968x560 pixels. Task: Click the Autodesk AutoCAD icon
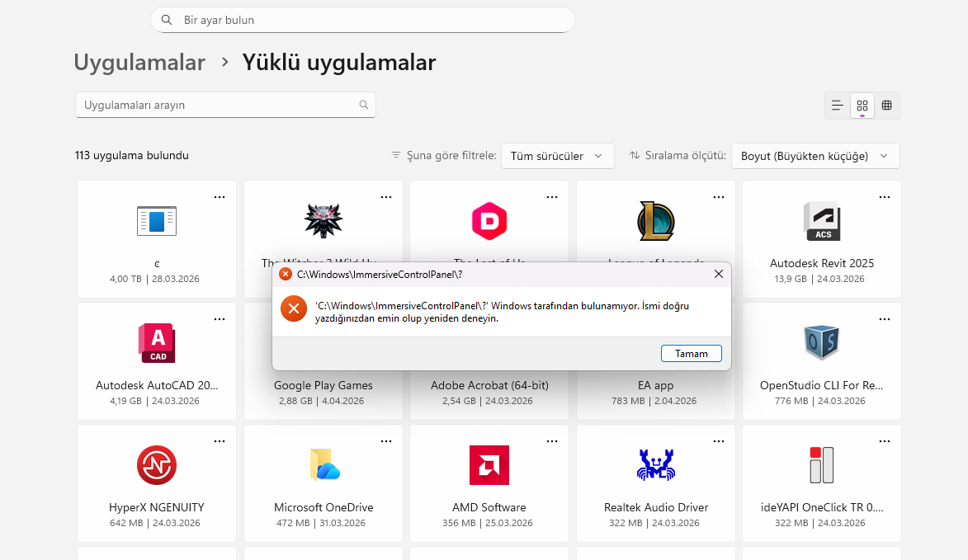click(157, 343)
